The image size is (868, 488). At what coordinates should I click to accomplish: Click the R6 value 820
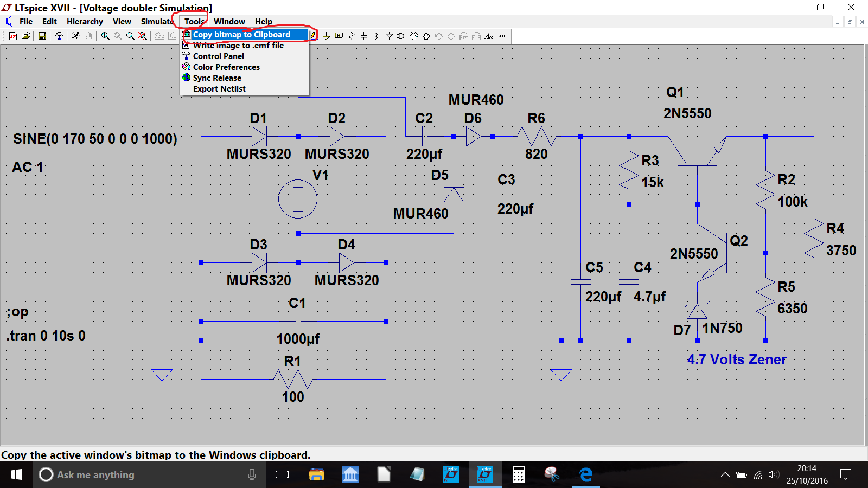tap(537, 154)
